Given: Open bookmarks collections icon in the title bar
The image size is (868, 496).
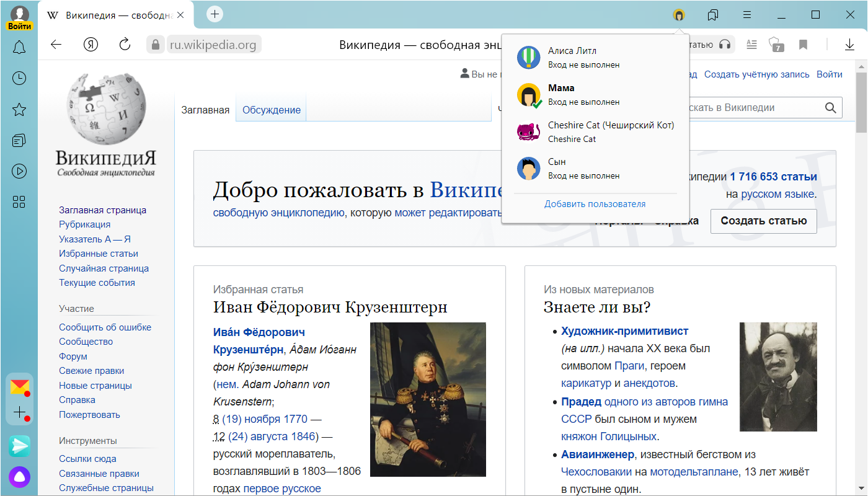Looking at the screenshot, I should click(713, 14).
